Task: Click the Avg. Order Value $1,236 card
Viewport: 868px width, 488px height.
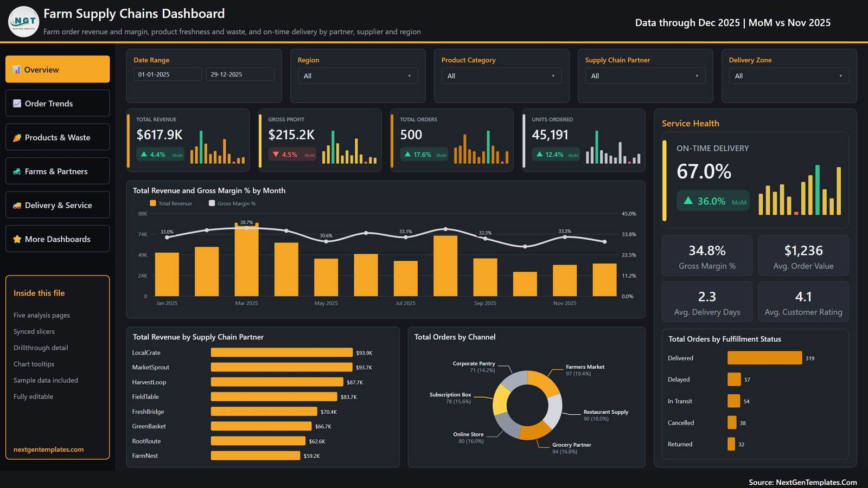Action: pyautogui.click(x=803, y=256)
